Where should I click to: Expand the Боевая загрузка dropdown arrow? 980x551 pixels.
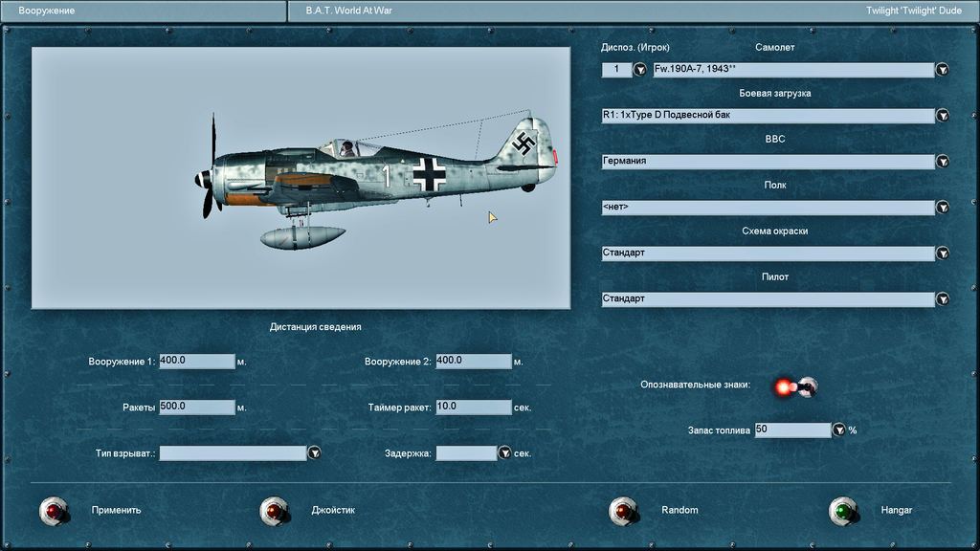tap(942, 116)
